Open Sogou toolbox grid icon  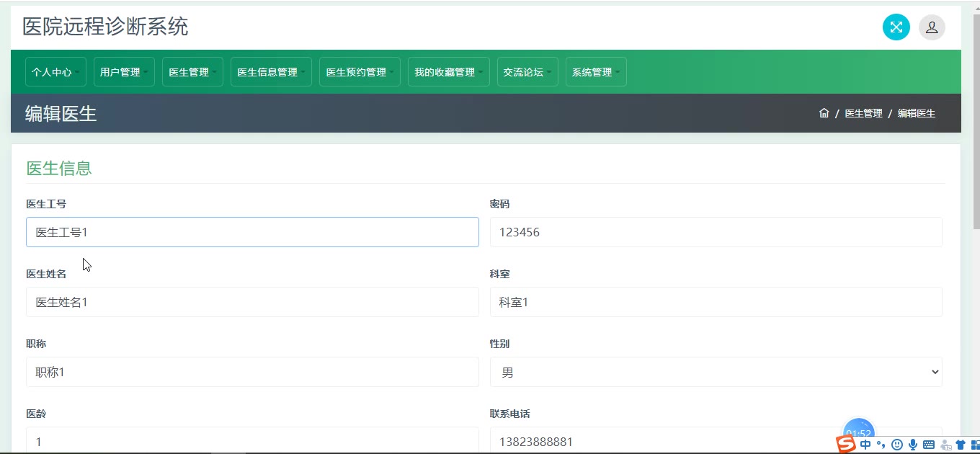[x=976, y=445]
